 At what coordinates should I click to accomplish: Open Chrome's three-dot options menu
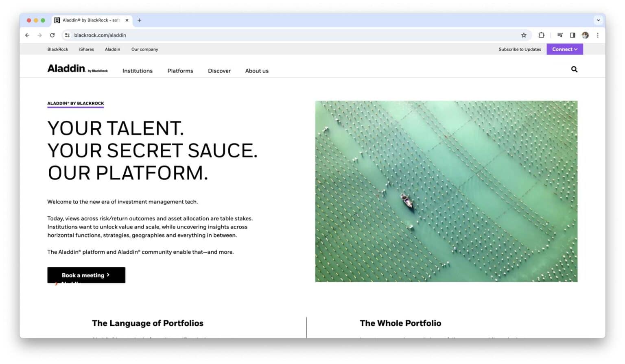598,35
